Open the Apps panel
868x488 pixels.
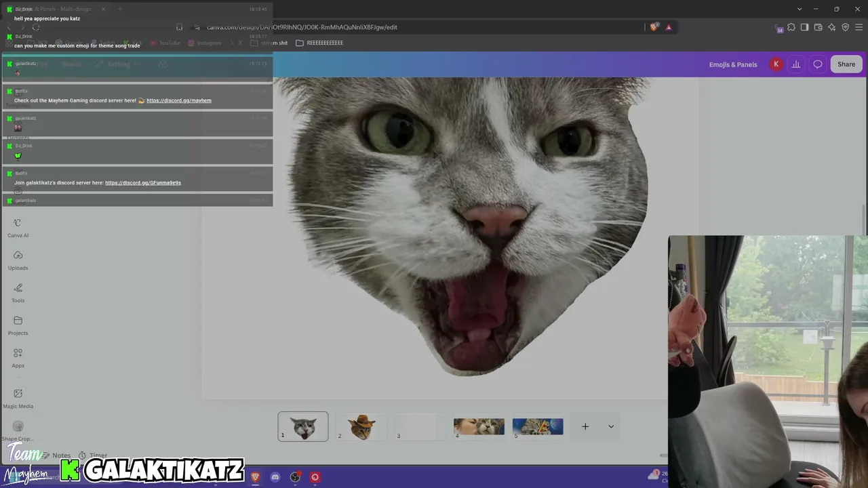(x=18, y=359)
